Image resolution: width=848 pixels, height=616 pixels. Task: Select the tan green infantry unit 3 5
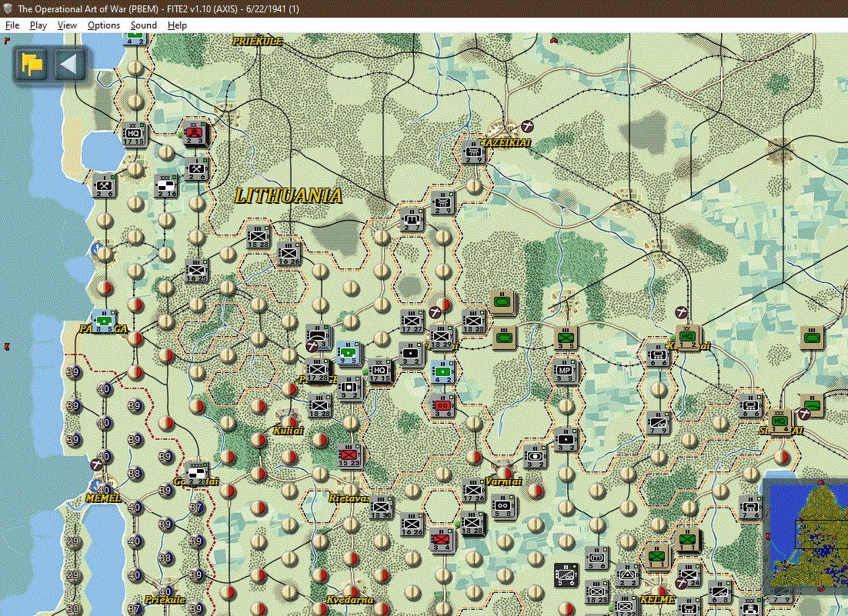click(x=566, y=339)
